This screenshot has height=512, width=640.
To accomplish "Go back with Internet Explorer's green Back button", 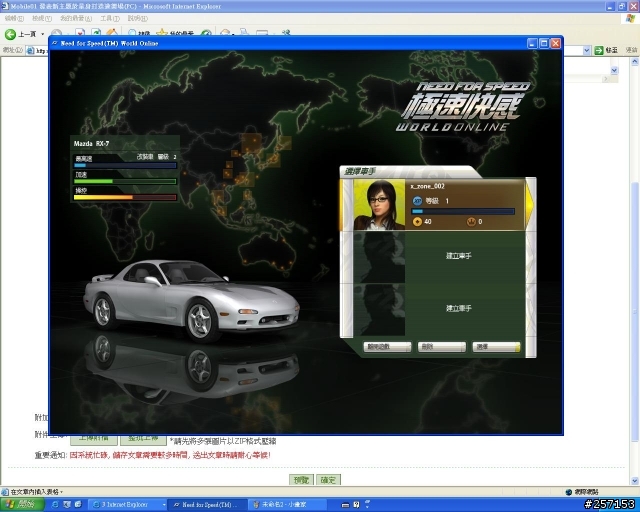I will pyautogui.click(x=10, y=34).
